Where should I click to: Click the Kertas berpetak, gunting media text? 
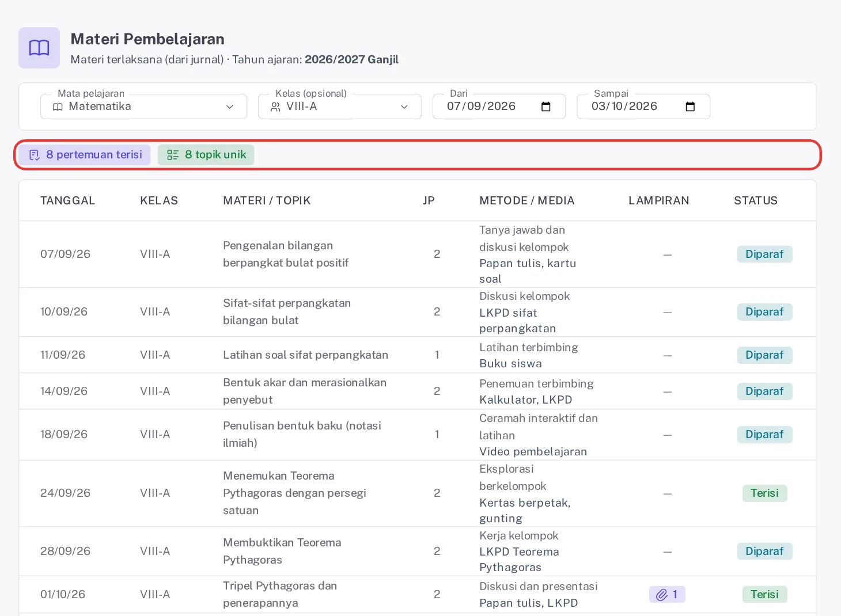pyautogui.click(x=525, y=510)
